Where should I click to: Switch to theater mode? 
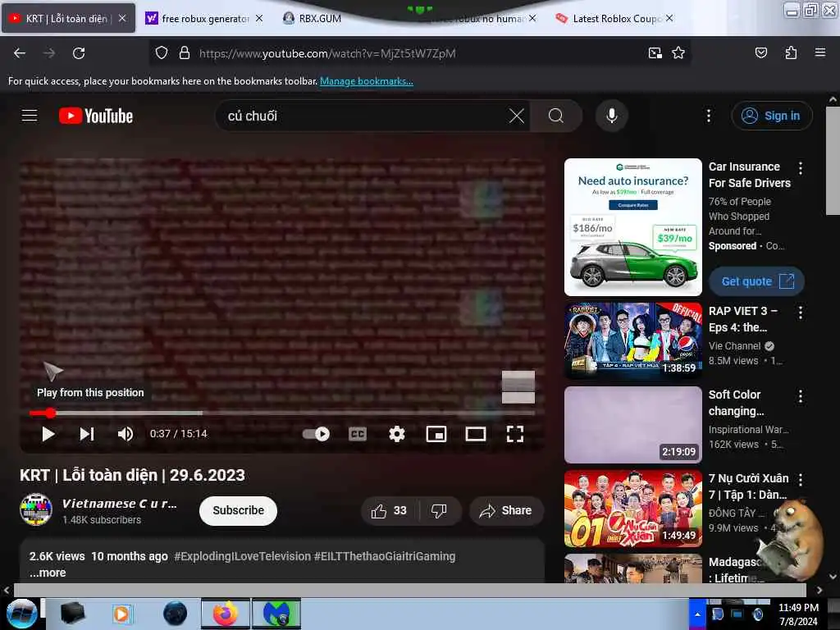[476, 434]
